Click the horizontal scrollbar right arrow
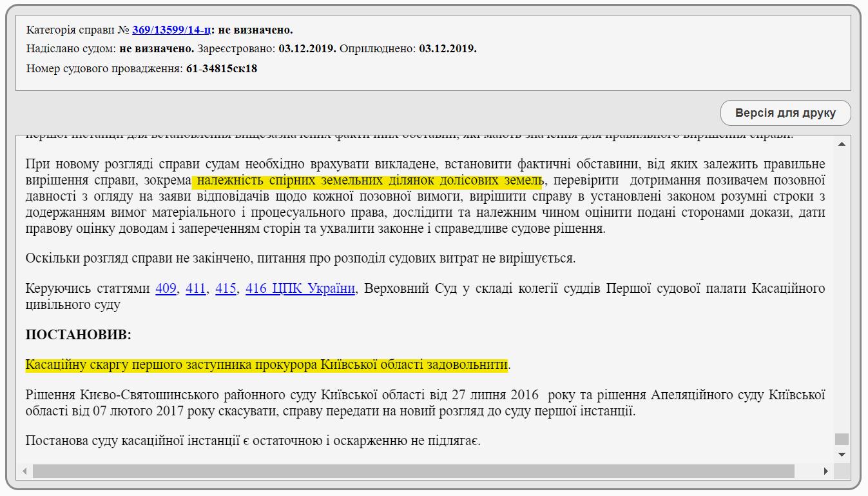The width and height of the screenshot is (868, 496). (825, 471)
